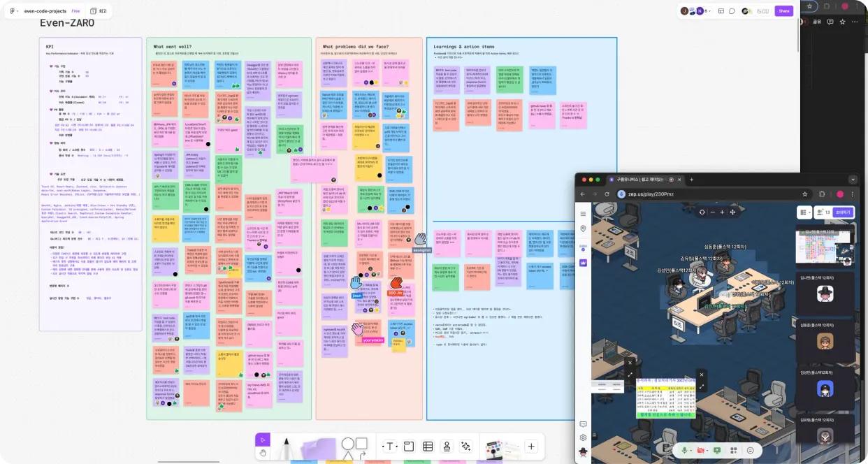Open the shapes tool in FigJam toolbar

pos(354,447)
